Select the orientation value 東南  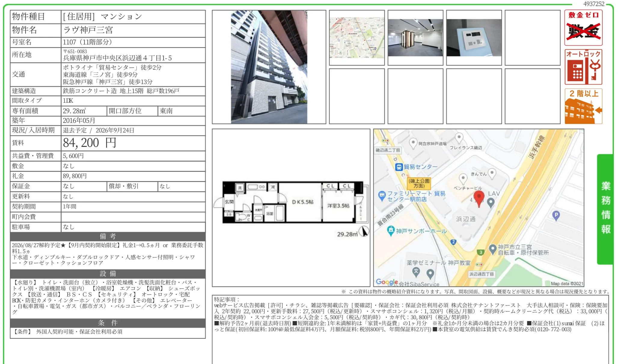pos(166,111)
